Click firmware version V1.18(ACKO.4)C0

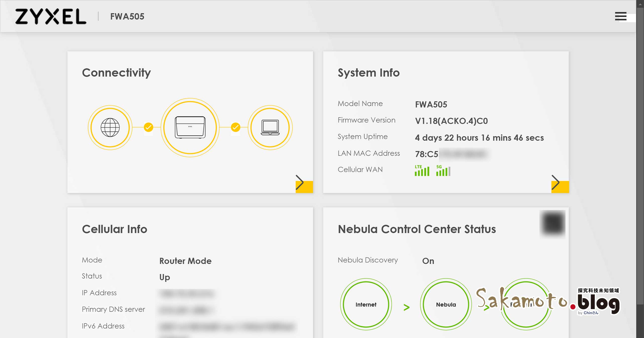[451, 121]
